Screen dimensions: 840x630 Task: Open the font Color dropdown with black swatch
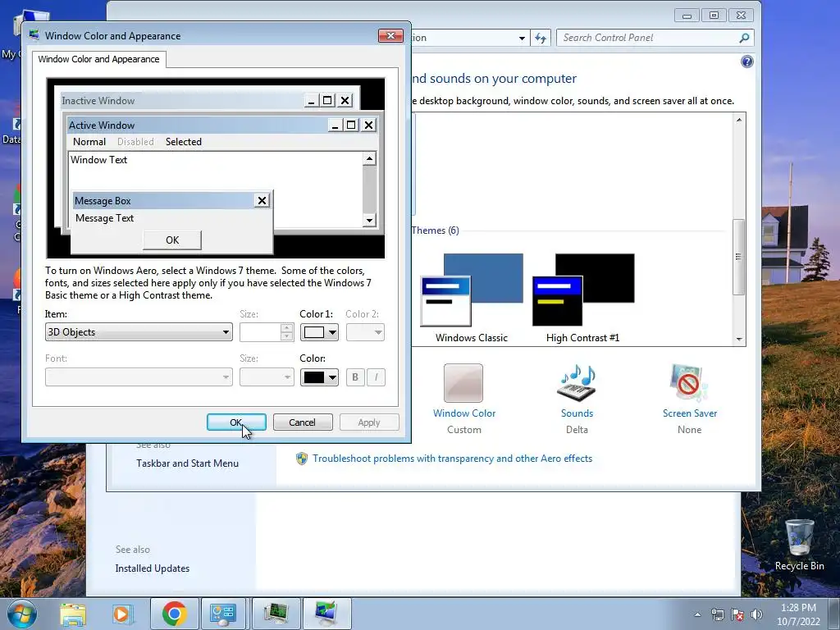319,377
